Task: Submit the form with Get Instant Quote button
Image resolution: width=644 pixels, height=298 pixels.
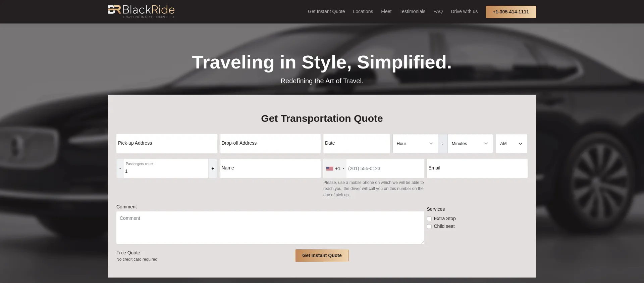Action: [x=322, y=255]
